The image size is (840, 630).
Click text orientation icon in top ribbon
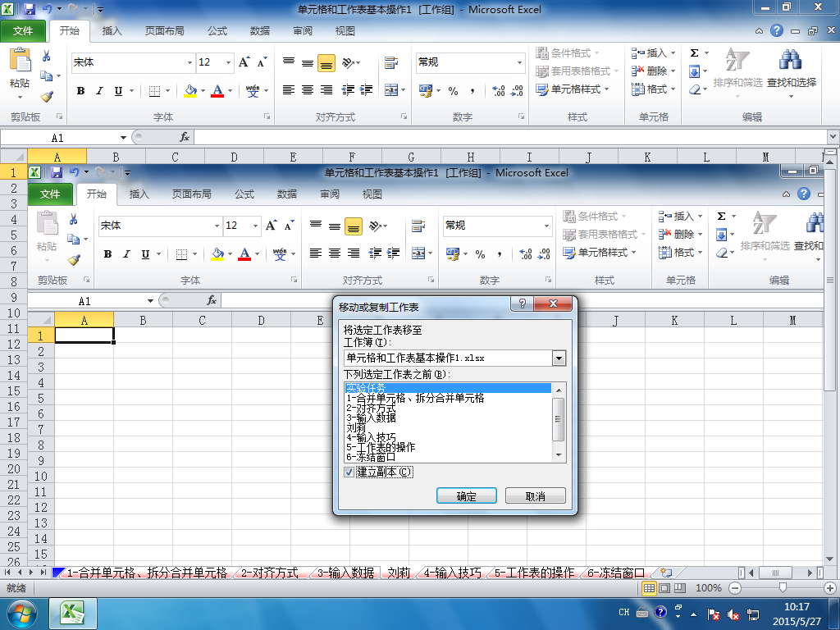click(349, 62)
